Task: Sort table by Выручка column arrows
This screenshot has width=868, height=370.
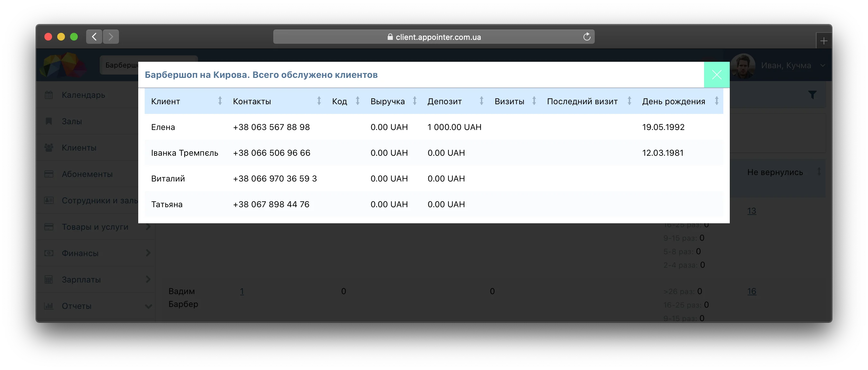Action: click(x=414, y=101)
